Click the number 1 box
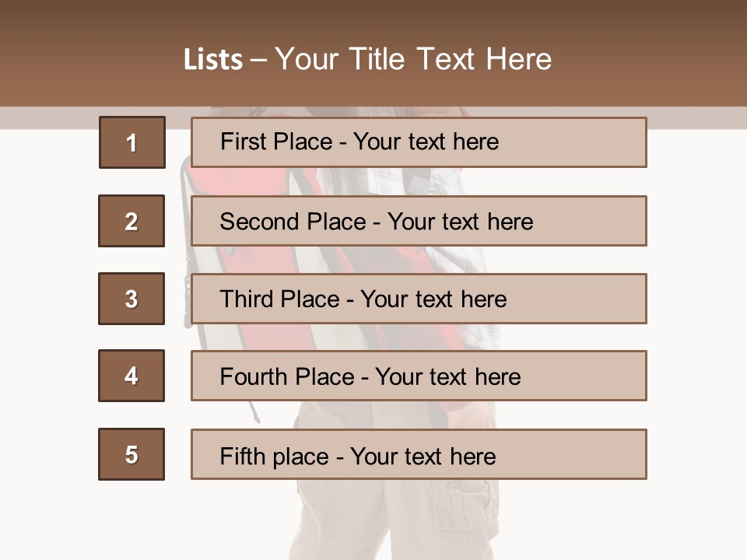Viewport: 747px width, 560px height. pos(132,142)
